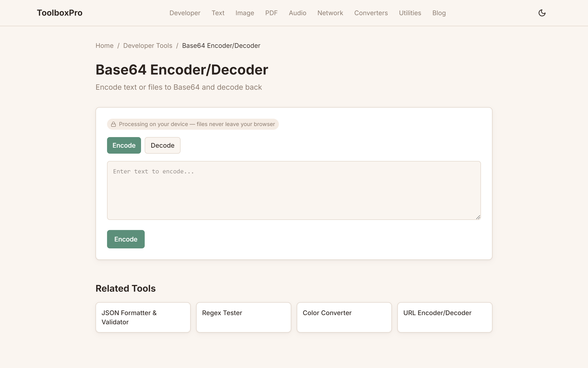Toggle dark mode with the moon icon
The width and height of the screenshot is (588, 368).
(x=542, y=13)
